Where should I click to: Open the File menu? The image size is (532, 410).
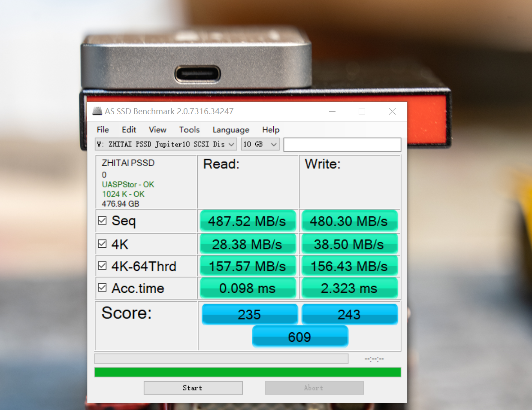[103, 130]
